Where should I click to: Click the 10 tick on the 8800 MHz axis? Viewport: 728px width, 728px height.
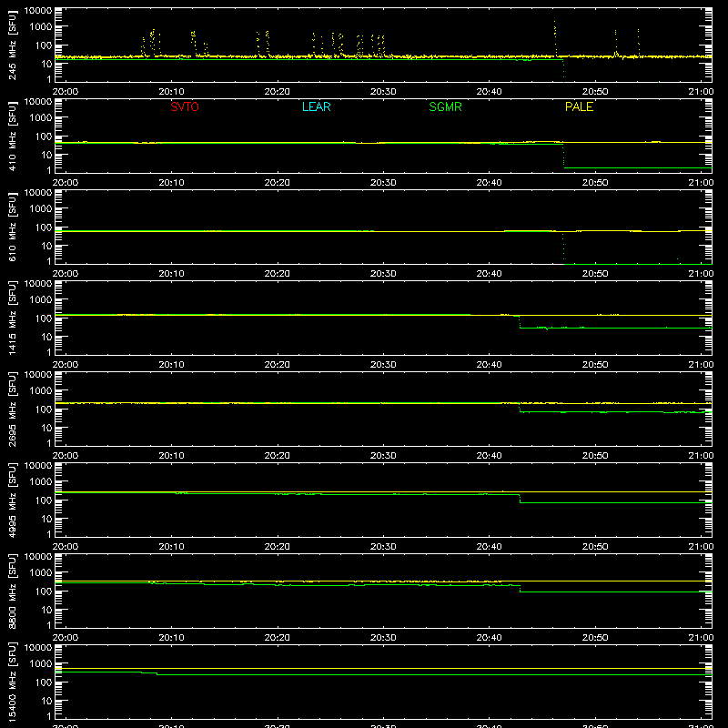pyautogui.click(x=46, y=610)
